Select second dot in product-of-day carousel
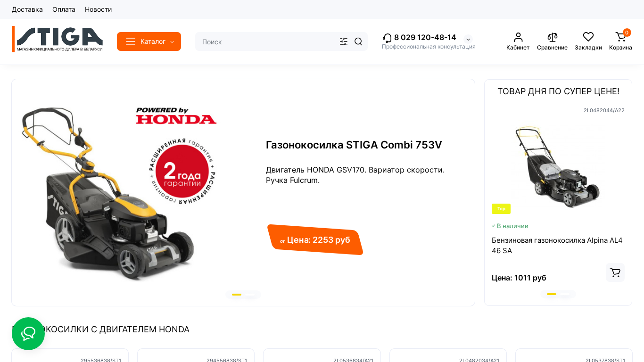 [x=565, y=294]
